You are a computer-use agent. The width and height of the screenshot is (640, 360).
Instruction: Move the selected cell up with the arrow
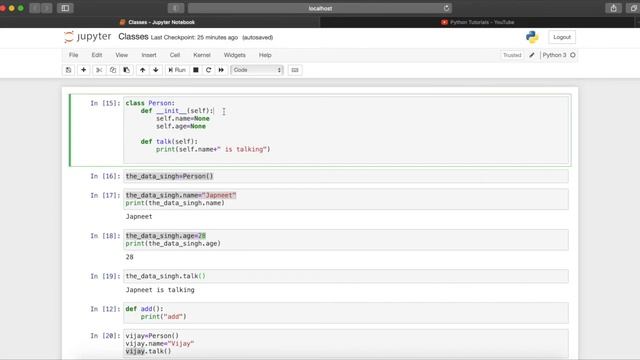coord(142,70)
